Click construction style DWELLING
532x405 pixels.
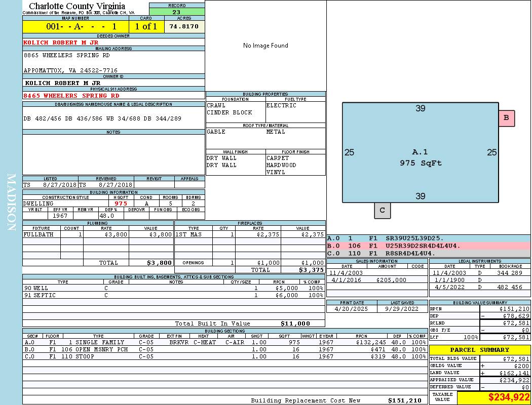[x=39, y=204]
